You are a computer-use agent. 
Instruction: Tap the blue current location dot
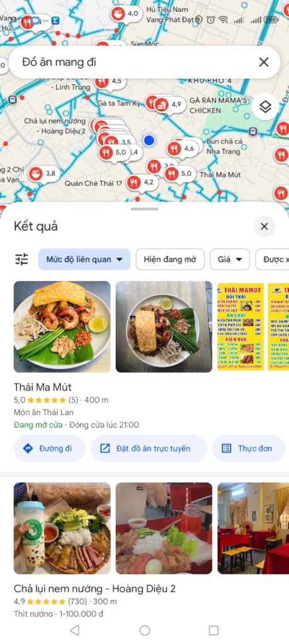149,140
